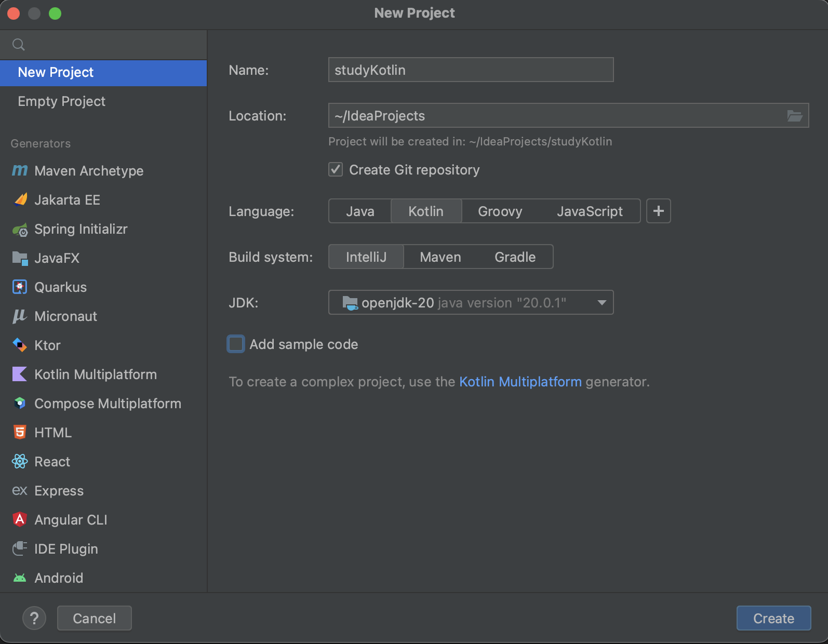Click the Create button

773,618
